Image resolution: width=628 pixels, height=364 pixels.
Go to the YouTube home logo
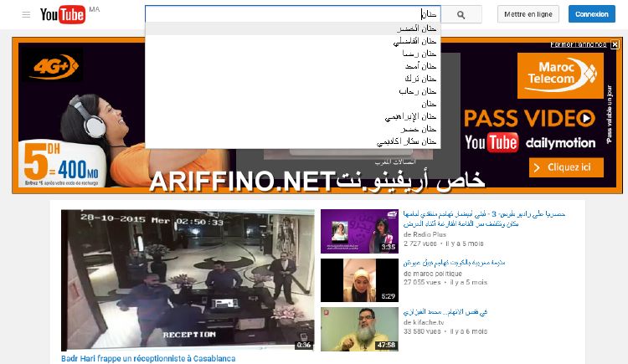(x=63, y=15)
